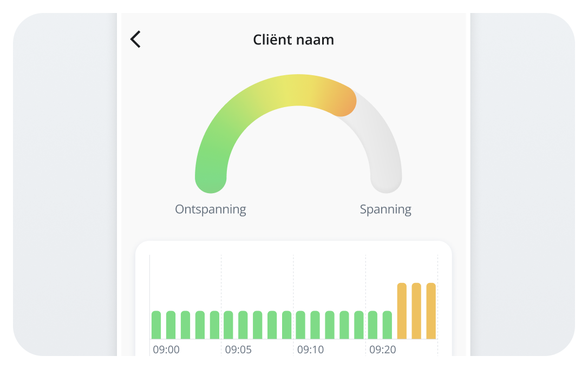Tap the first green bar at 09:00

[156, 325]
